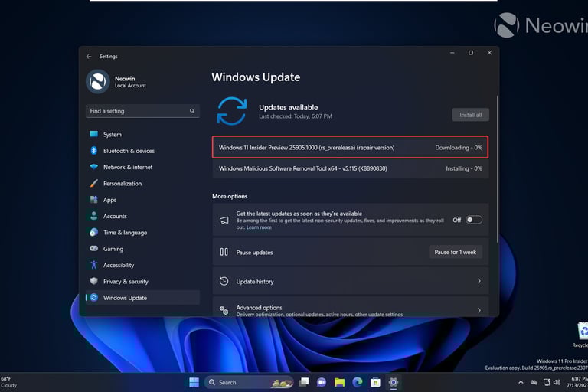Open the System settings category
Image resolution: width=588 pixels, height=392 pixels.
click(x=142, y=134)
